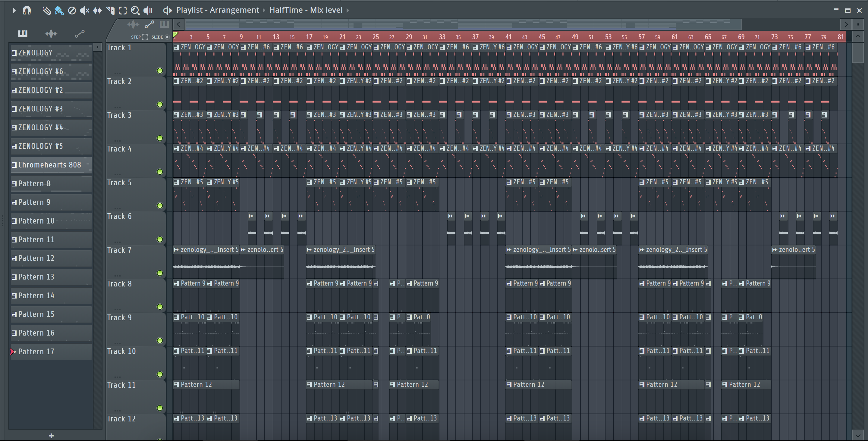
Task: Mute Track 7 with its green LED
Action: coord(160,273)
